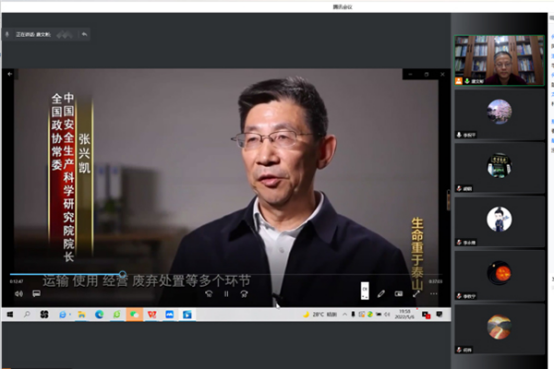The height and width of the screenshot is (370, 554).
Task: Open the Edge browser on the taskbar
Action: click(99, 314)
